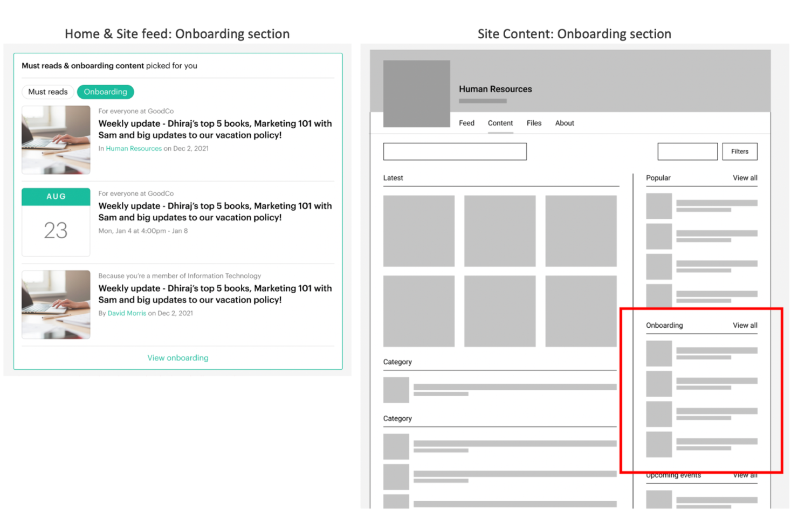Click the first Popular list item thumbnail
Viewport: 798px width, 532px height.
click(x=658, y=205)
